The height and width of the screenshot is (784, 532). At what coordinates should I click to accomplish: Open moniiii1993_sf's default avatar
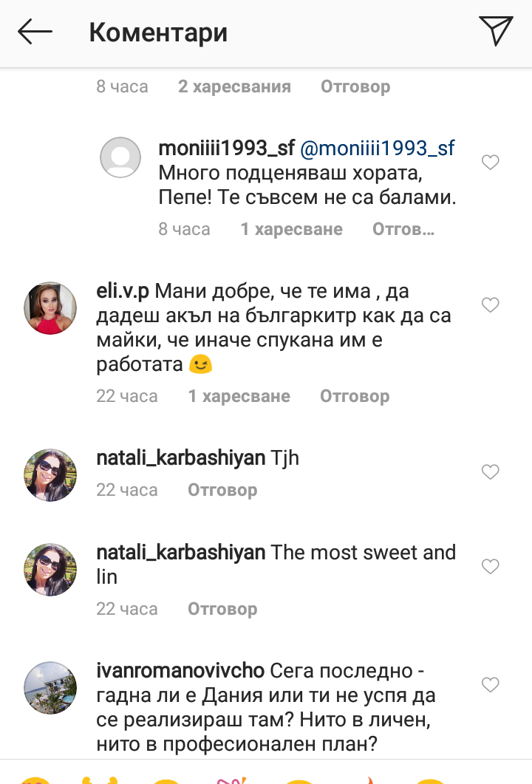click(x=120, y=157)
